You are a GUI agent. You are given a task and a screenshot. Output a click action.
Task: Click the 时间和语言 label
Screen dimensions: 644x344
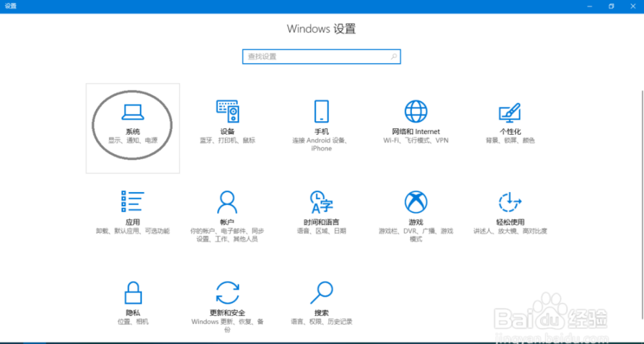point(321,222)
